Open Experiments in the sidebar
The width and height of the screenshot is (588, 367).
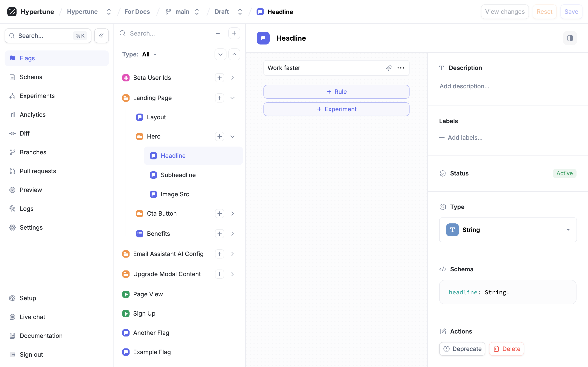tap(37, 96)
